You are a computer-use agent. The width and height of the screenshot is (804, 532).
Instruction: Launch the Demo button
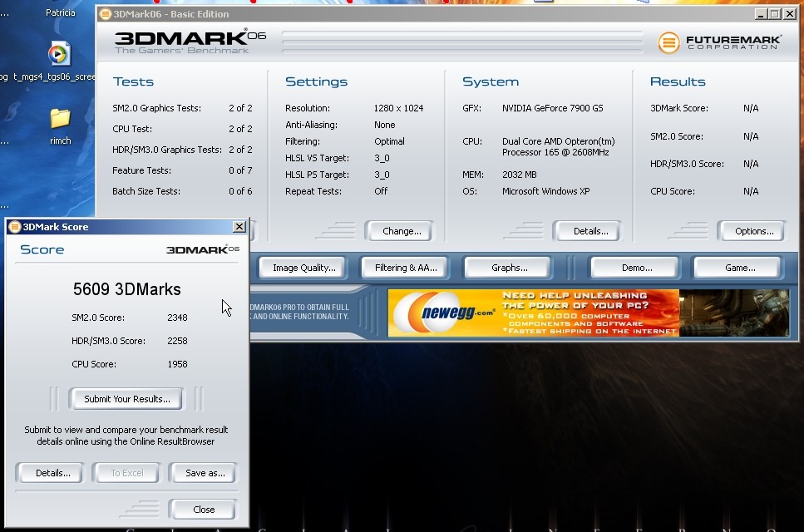point(635,268)
